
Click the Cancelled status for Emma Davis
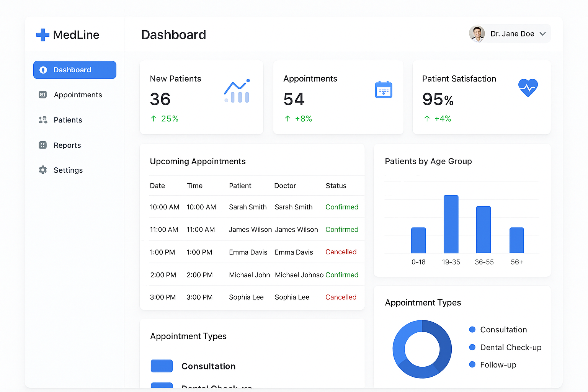pyautogui.click(x=341, y=252)
